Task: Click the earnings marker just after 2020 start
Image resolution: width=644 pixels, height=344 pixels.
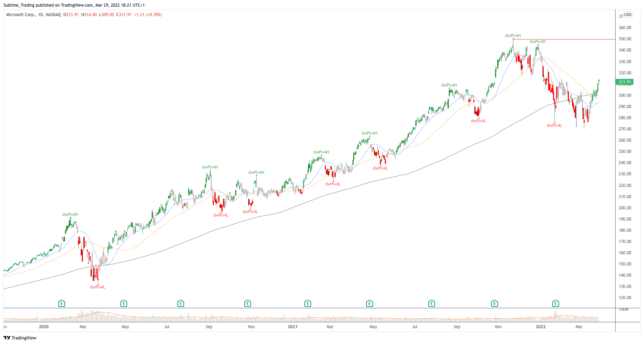Action: coord(61,303)
